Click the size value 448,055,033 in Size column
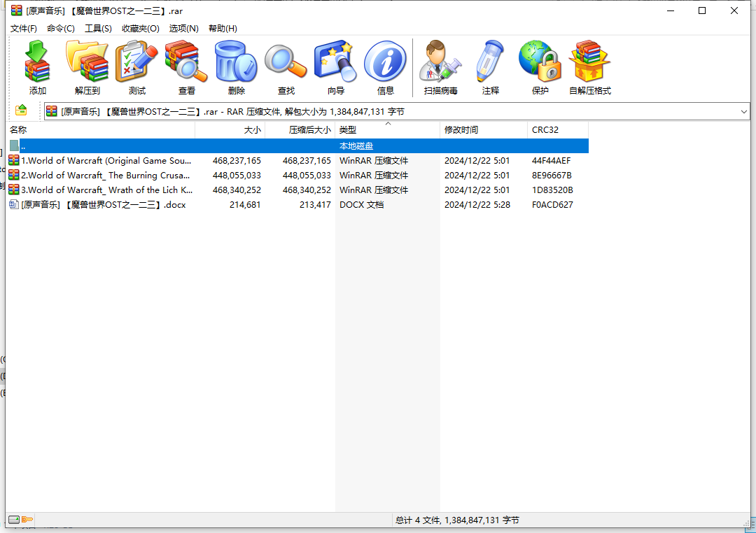 point(237,175)
